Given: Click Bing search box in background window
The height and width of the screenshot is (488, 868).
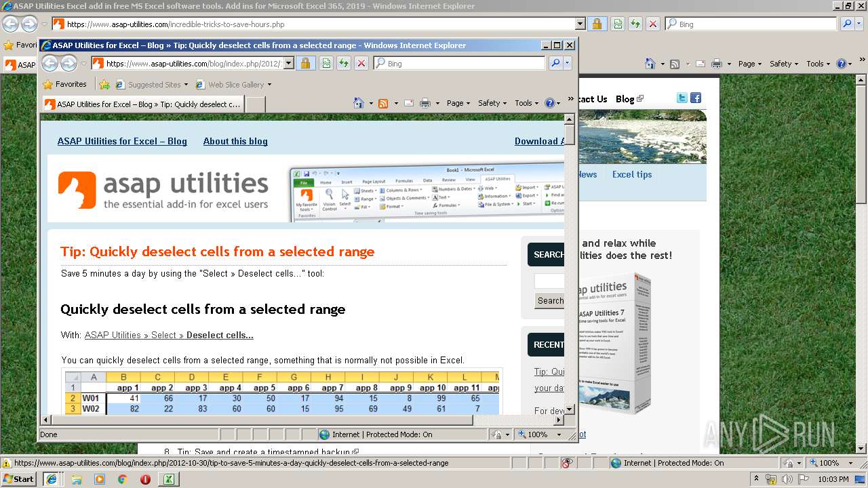Looking at the screenshot, I should 751,24.
